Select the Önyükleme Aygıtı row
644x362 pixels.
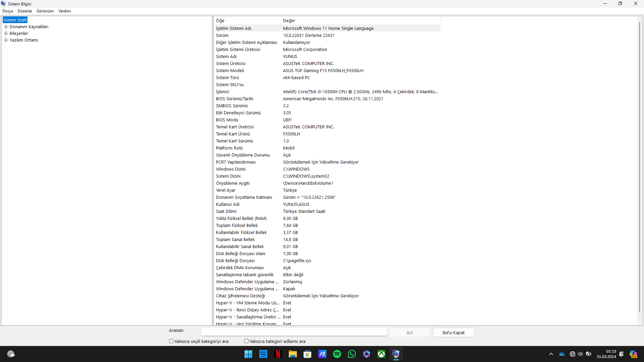pyautogui.click(x=327, y=183)
